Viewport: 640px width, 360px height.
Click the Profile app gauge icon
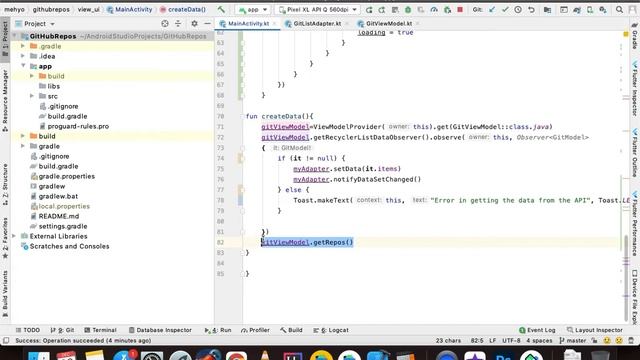point(434,9)
